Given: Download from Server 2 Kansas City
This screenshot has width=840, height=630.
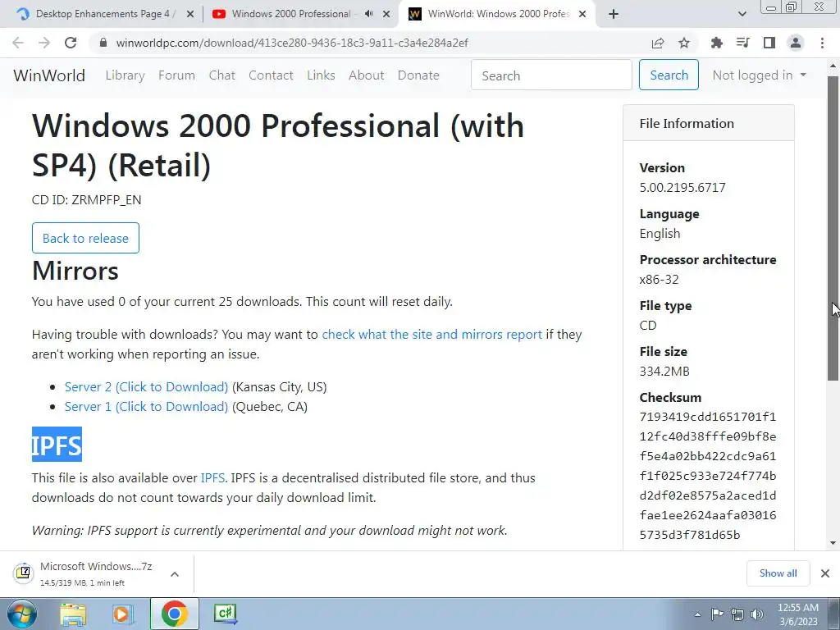Looking at the screenshot, I should 146,387.
